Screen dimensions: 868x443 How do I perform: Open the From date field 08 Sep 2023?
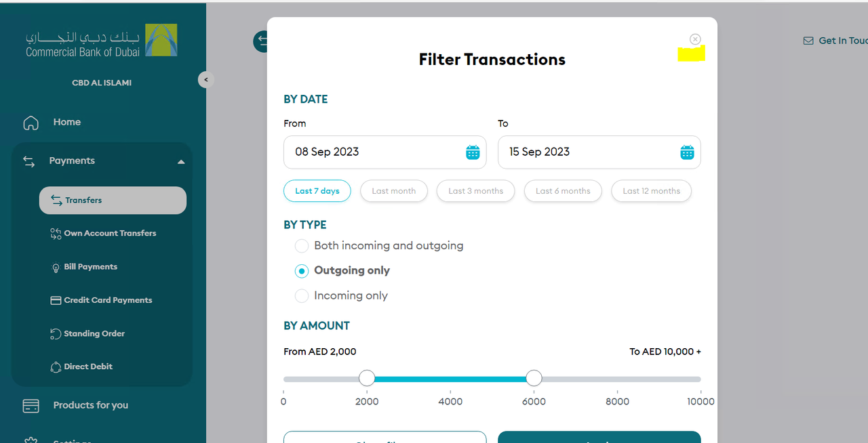point(384,152)
